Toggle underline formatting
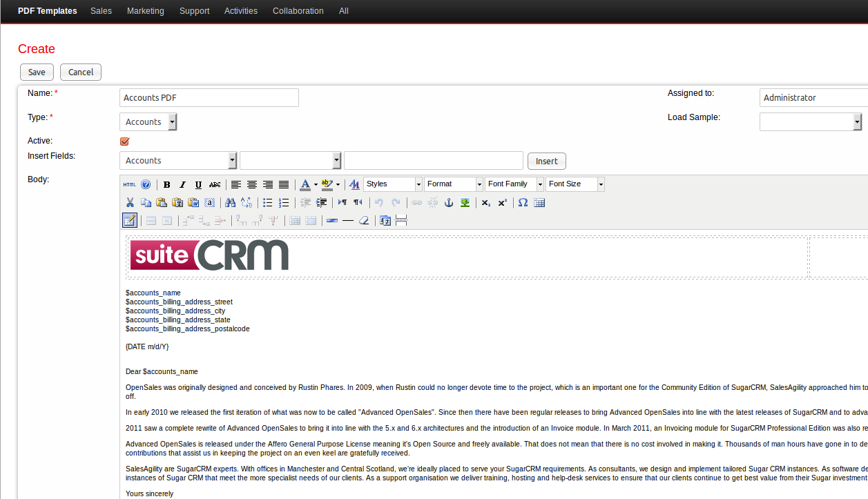The height and width of the screenshot is (499, 868). [198, 184]
